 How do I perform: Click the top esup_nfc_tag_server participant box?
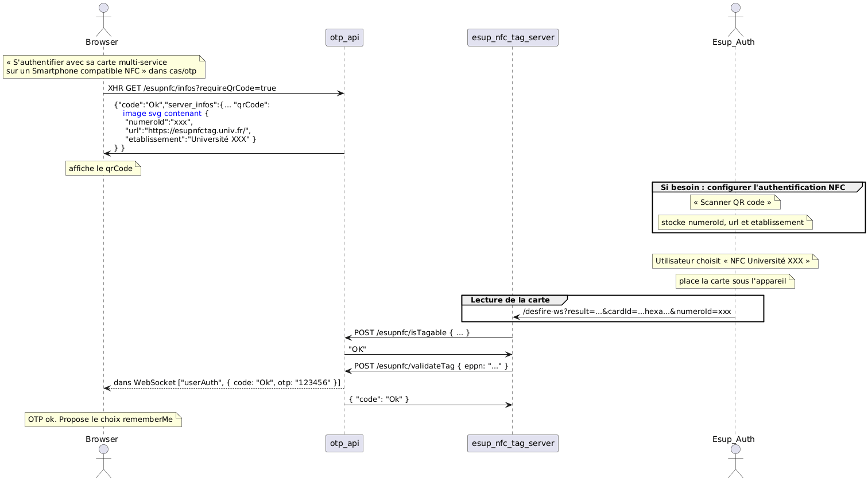coord(513,37)
